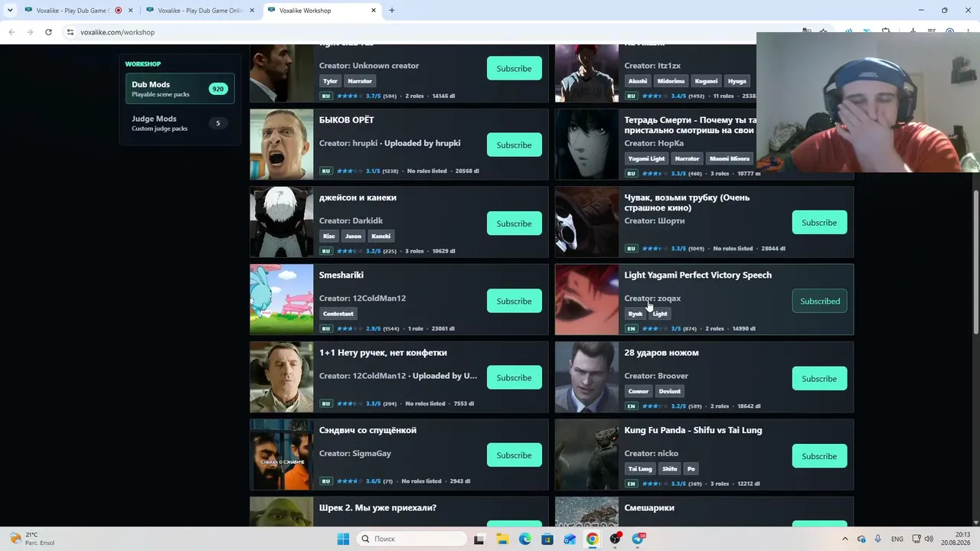Switch to the second Voxalike Play Dub Game tab
The height and width of the screenshot is (551, 980).
pyautogui.click(x=199, y=11)
